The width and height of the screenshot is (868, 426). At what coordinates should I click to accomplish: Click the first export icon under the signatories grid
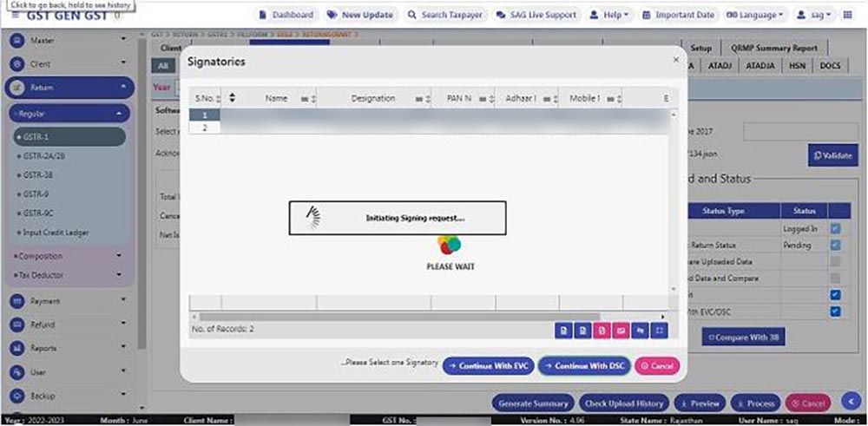tap(563, 330)
